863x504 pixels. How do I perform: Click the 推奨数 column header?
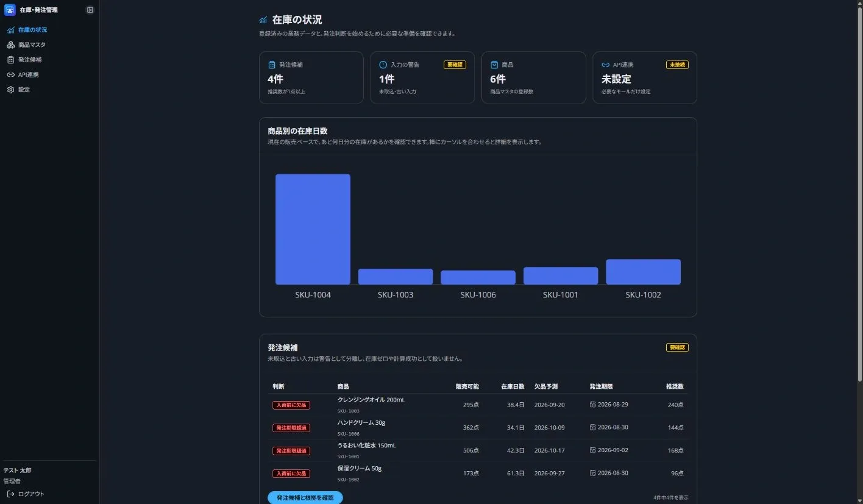click(675, 386)
